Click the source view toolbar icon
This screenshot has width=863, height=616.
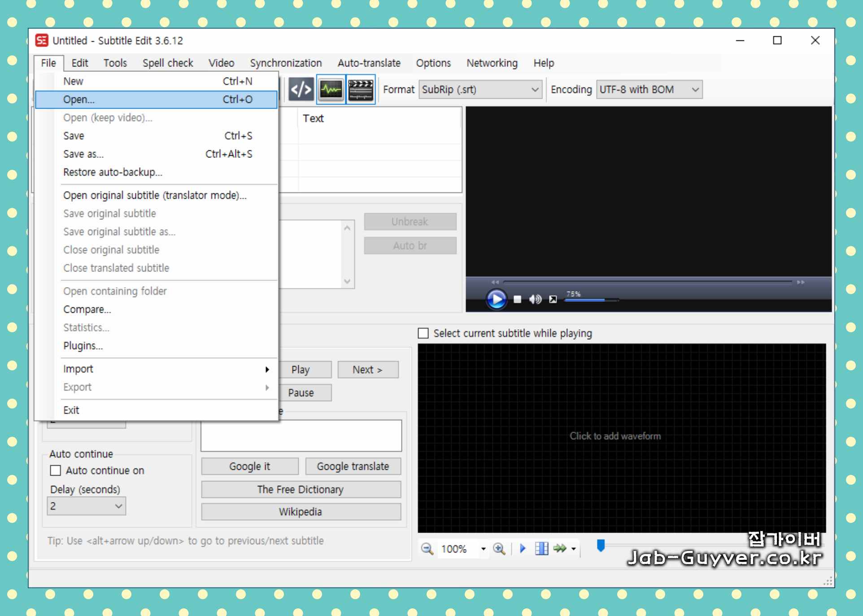301,90
